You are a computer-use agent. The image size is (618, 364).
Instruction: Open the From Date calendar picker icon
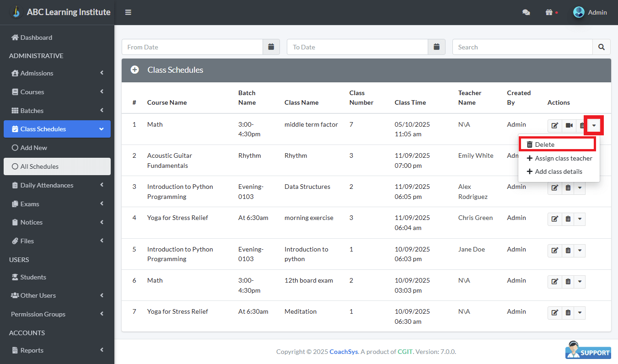click(271, 47)
